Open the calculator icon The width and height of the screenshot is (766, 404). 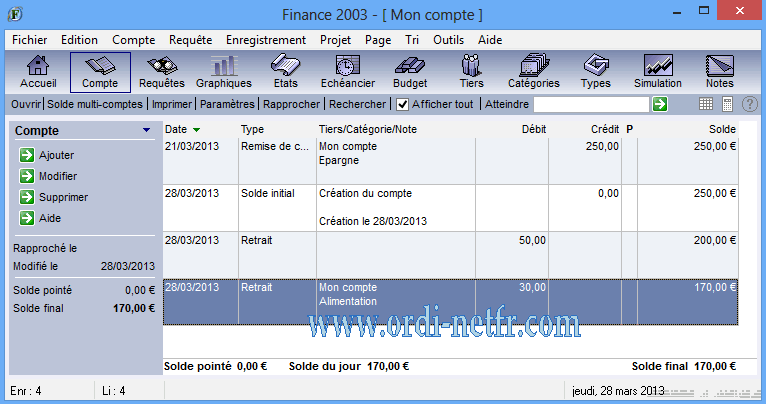point(727,104)
